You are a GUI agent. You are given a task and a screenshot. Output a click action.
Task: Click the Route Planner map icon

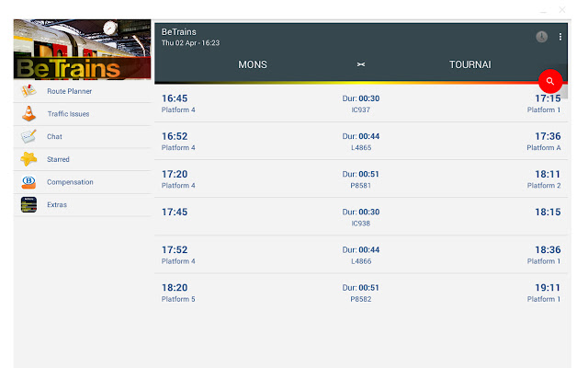pos(28,91)
